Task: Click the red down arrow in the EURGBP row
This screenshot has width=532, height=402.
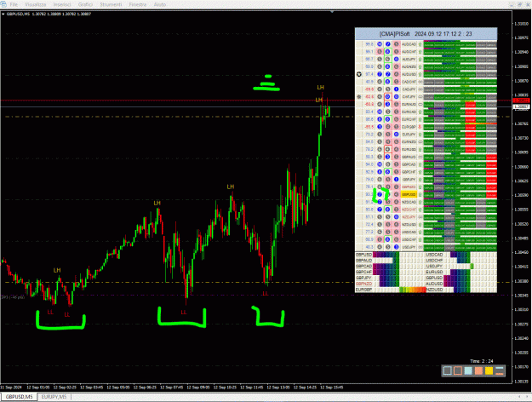Action: (420, 127)
